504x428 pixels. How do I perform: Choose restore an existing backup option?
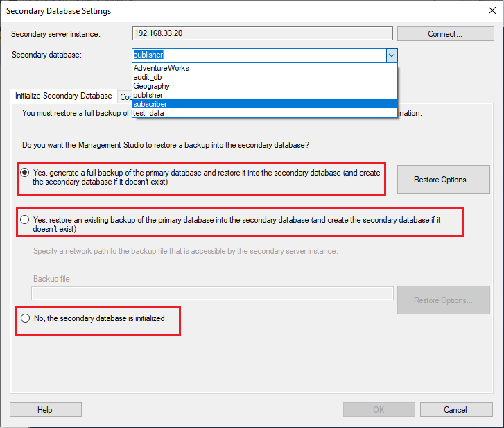click(26, 219)
